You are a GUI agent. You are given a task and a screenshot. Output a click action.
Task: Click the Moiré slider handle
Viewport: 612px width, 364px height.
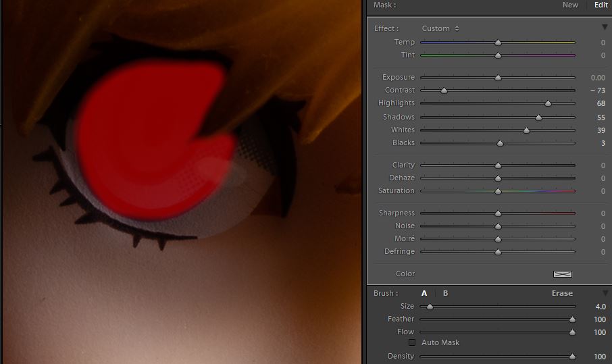pos(498,239)
